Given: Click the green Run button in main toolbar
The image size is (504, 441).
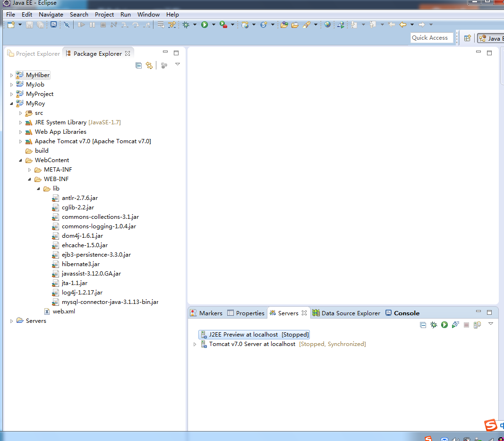Looking at the screenshot, I should point(205,25).
